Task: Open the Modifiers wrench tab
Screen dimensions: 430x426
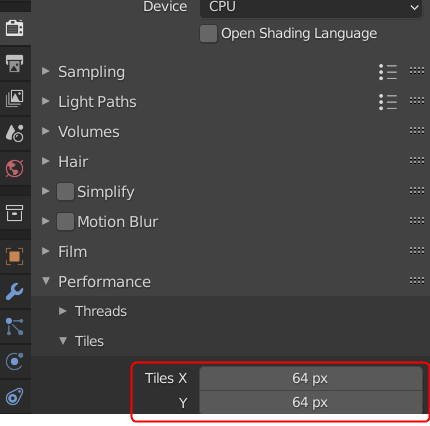Action: tap(15, 292)
